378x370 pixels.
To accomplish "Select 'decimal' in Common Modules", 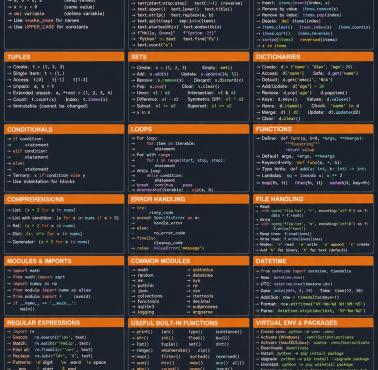I will pyautogui.click(x=199, y=301).
